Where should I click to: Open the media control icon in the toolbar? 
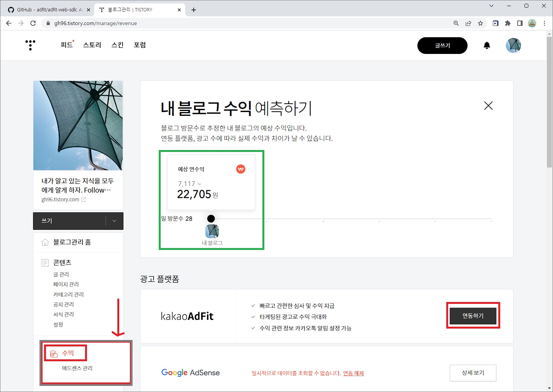[496, 23]
